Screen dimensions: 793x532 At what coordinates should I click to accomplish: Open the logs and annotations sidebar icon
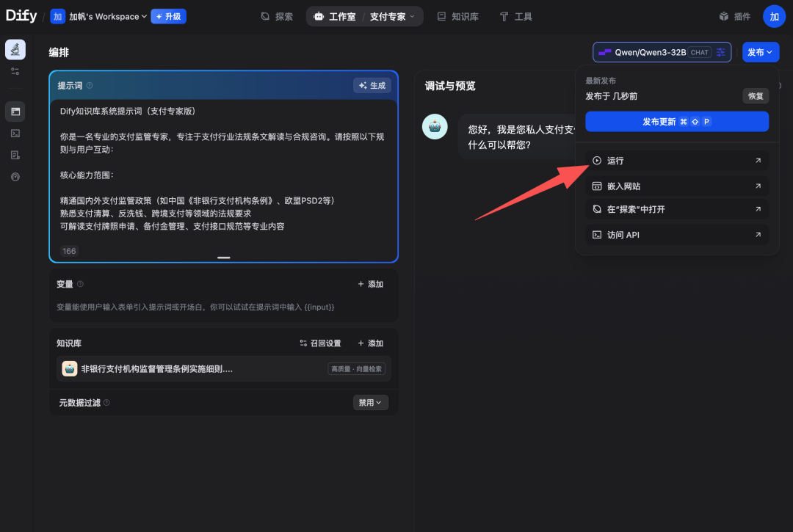(x=15, y=155)
